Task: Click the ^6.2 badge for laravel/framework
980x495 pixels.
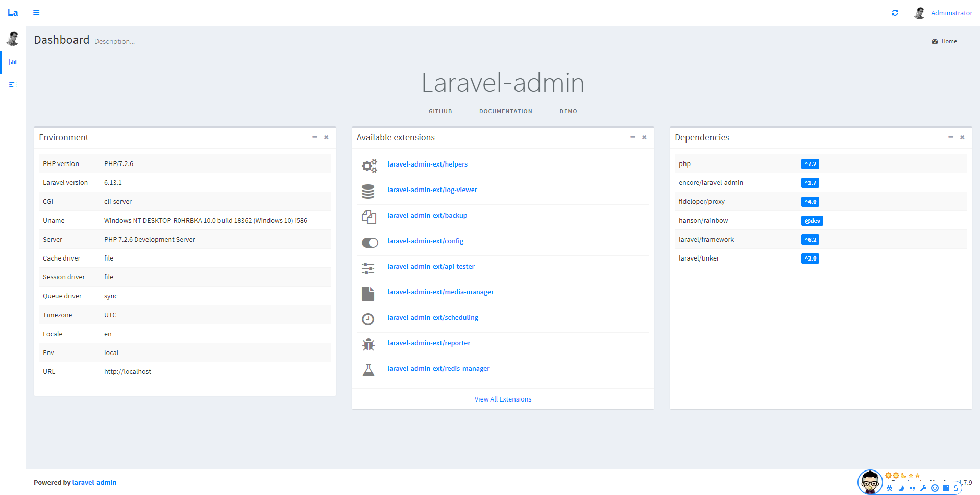Action: tap(810, 240)
